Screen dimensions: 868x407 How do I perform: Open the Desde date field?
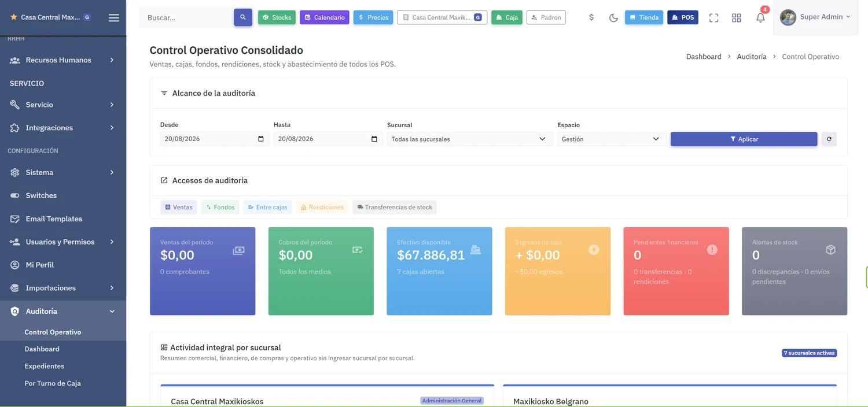tap(215, 139)
